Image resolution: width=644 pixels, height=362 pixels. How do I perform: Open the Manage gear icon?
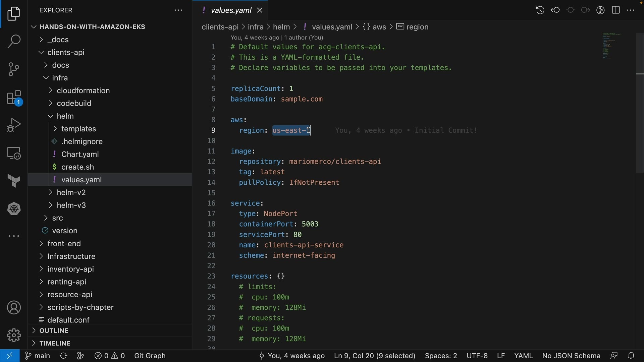click(x=14, y=335)
